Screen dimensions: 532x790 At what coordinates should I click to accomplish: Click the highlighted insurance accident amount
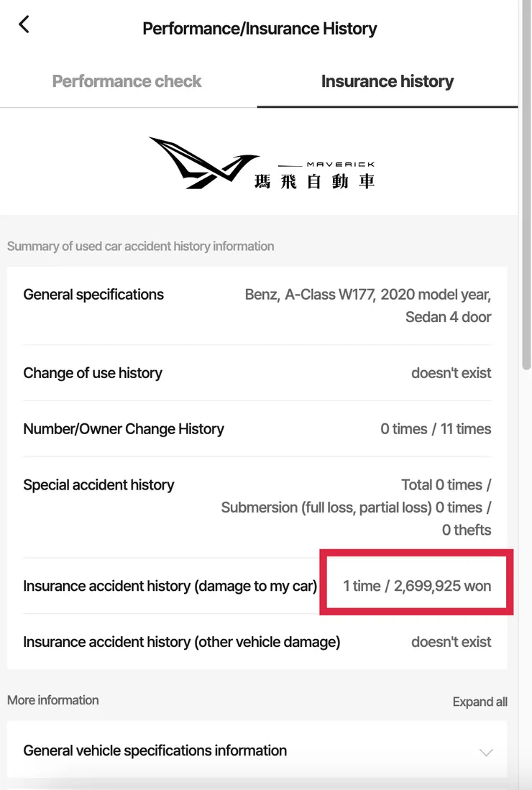416,585
